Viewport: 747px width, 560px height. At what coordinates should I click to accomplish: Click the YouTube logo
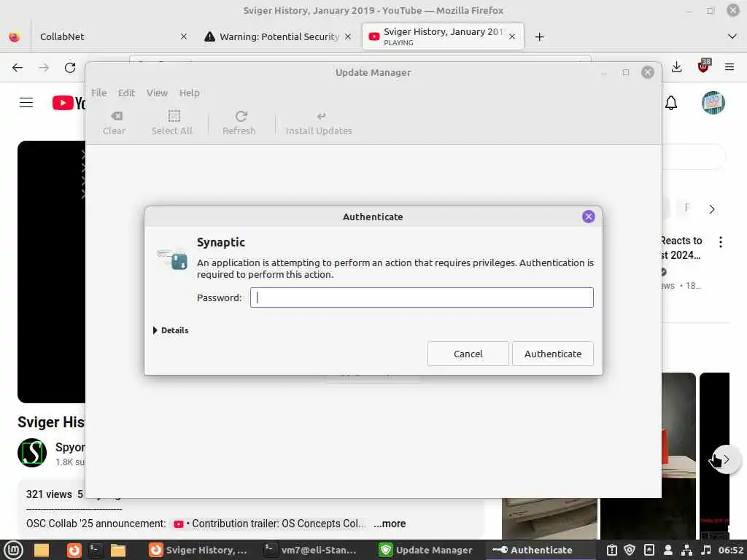coord(69,103)
